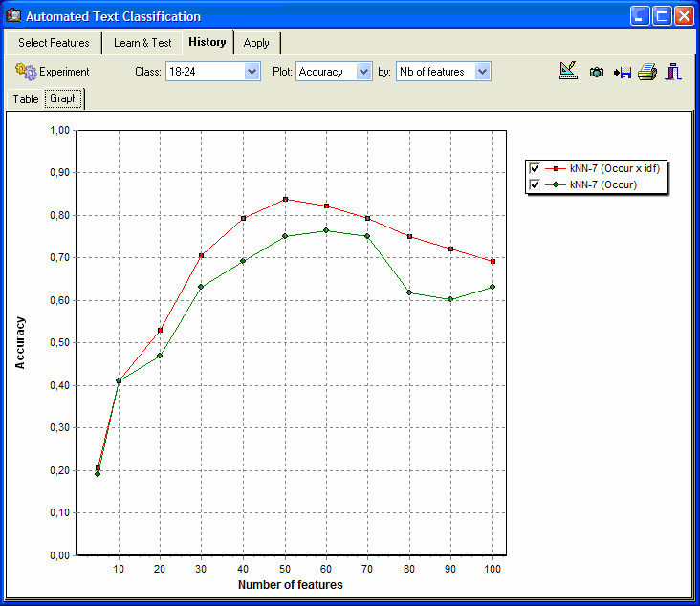Click the save to disk icon
Screen dimensions: 700x606
pos(623,72)
